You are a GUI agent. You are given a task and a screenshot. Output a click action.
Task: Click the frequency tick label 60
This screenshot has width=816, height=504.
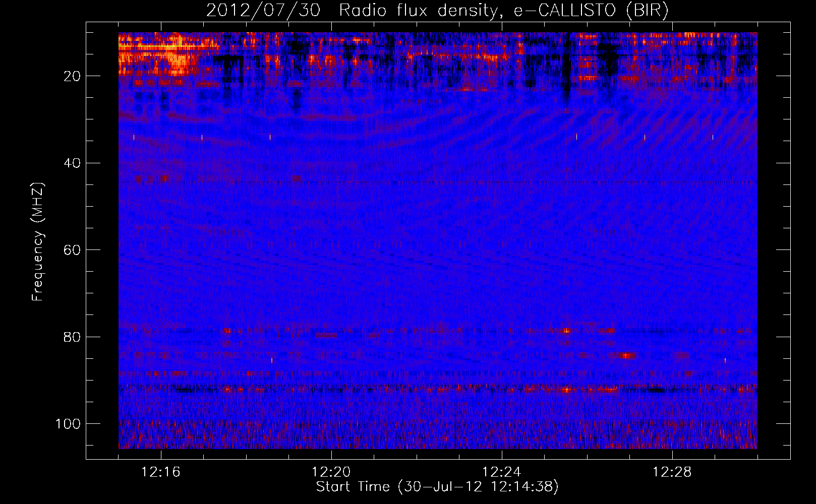point(73,250)
